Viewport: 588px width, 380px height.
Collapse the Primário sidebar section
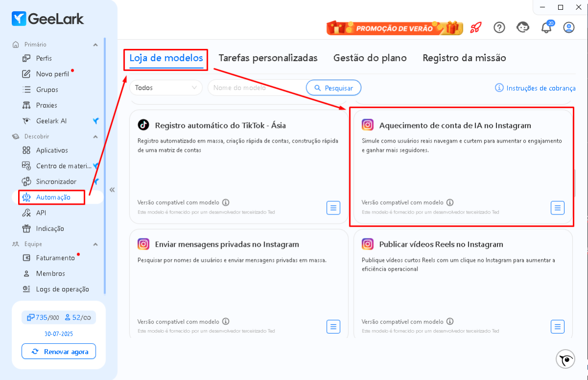[x=95, y=45]
